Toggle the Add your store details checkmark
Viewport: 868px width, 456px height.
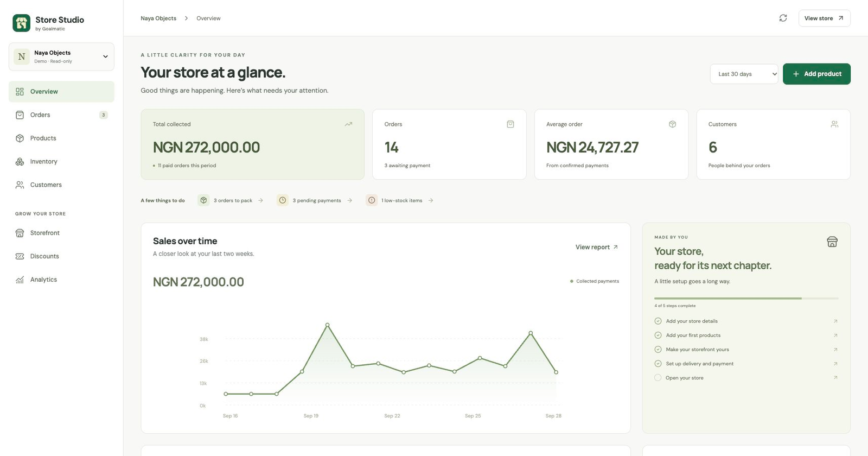[x=658, y=321]
